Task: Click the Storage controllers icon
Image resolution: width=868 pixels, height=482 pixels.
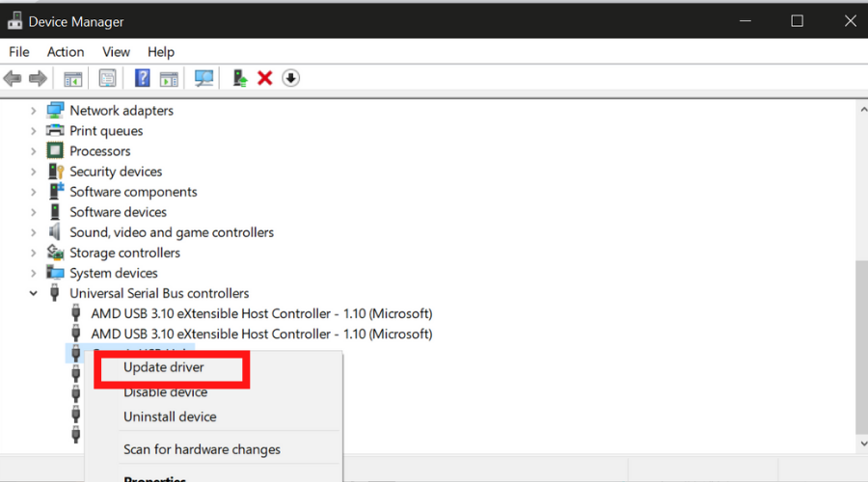Action: pyautogui.click(x=55, y=253)
